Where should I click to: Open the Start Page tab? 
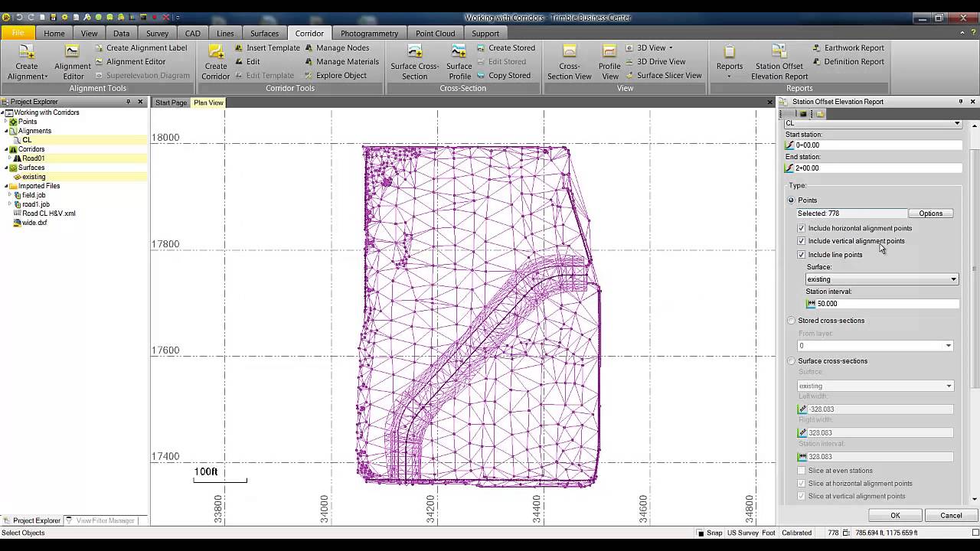pyautogui.click(x=171, y=103)
